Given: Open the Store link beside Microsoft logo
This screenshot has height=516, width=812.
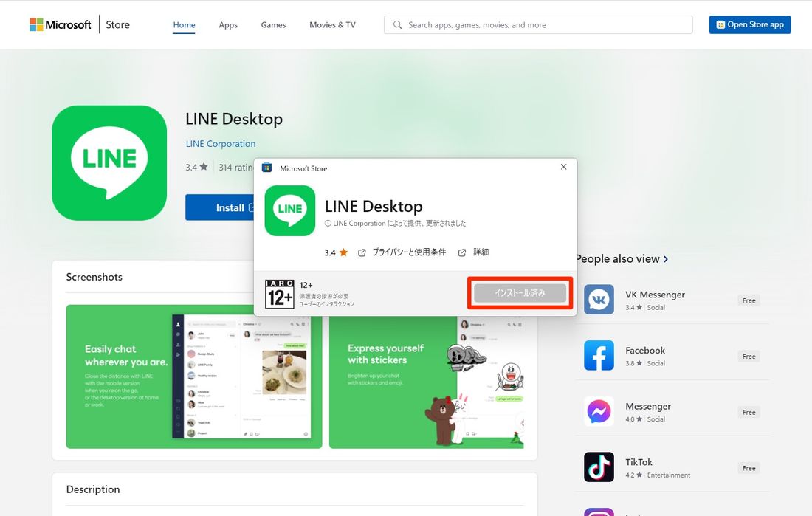Looking at the screenshot, I should (x=117, y=24).
